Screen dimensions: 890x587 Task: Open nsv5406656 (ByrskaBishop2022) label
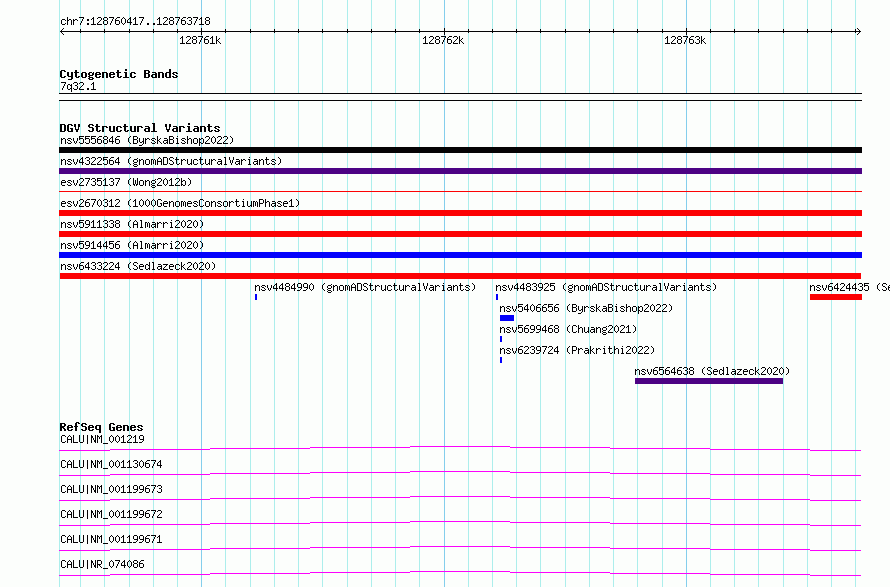[x=586, y=308]
